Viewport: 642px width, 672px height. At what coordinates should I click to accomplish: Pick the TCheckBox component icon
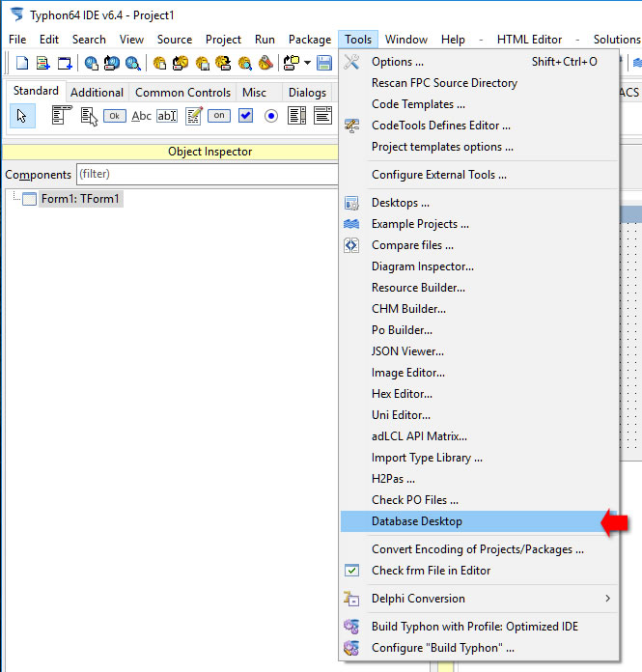click(x=245, y=115)
